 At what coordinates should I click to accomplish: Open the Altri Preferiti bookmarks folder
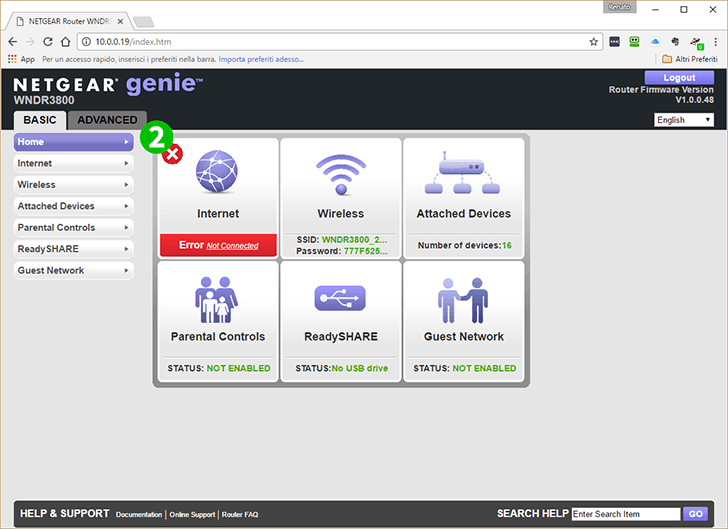click(689, 59)
